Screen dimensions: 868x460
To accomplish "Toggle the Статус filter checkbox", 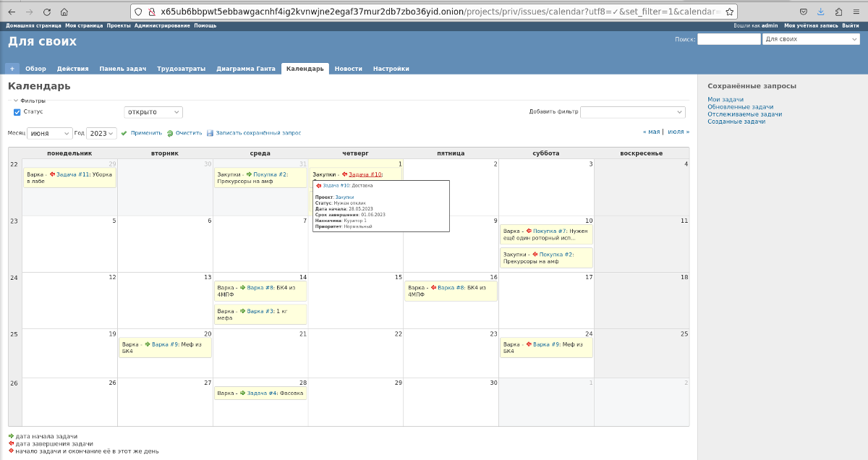I will (x=17, y=112).
